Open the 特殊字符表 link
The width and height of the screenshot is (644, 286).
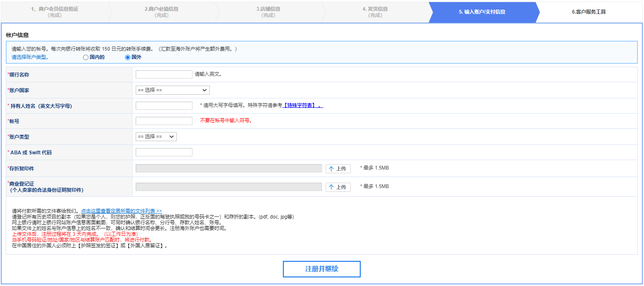302,105
